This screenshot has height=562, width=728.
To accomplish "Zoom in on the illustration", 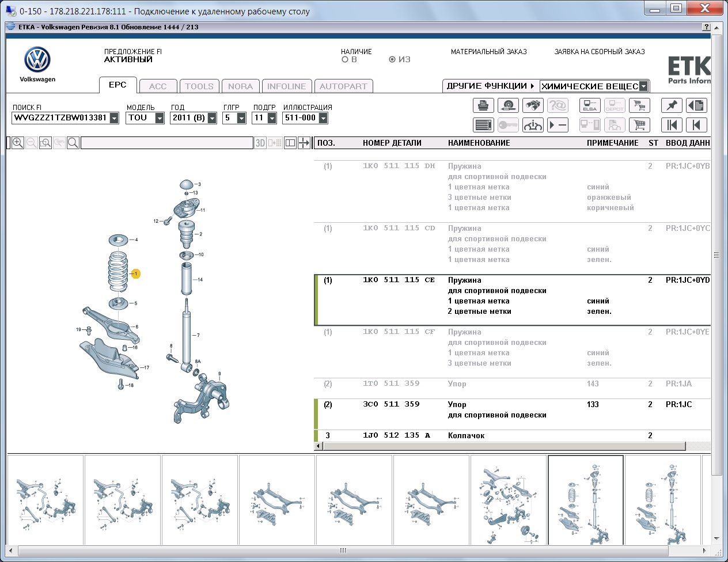I will 18,143.
